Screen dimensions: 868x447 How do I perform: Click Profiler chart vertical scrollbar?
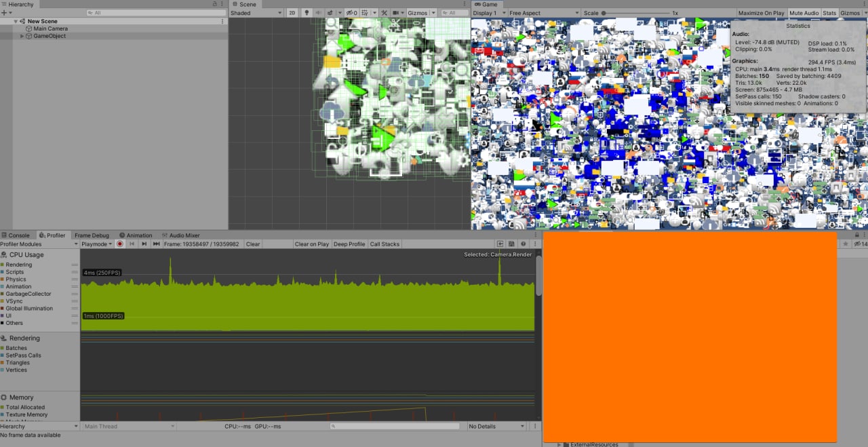point(539,275)
